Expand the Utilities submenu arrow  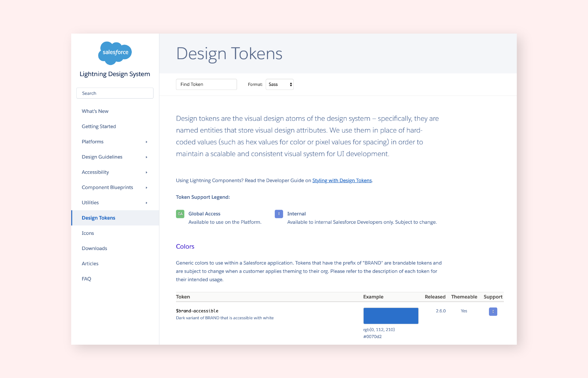pyautogui.click(x=146, y=203)
